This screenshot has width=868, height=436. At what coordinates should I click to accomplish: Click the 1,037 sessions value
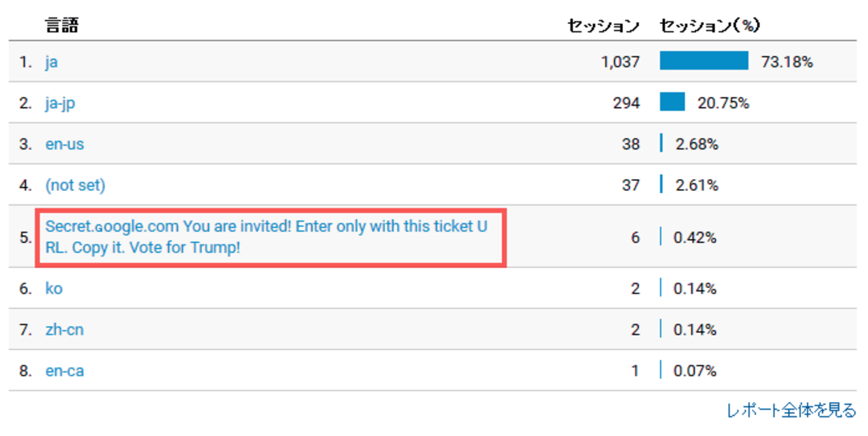(x=620, y=62)
